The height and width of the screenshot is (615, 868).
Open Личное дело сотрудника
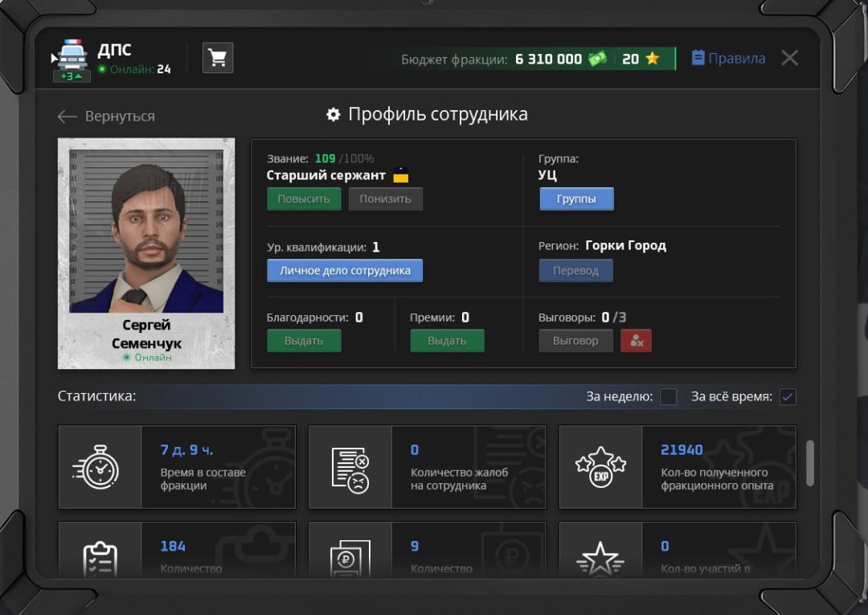point(345,271)
